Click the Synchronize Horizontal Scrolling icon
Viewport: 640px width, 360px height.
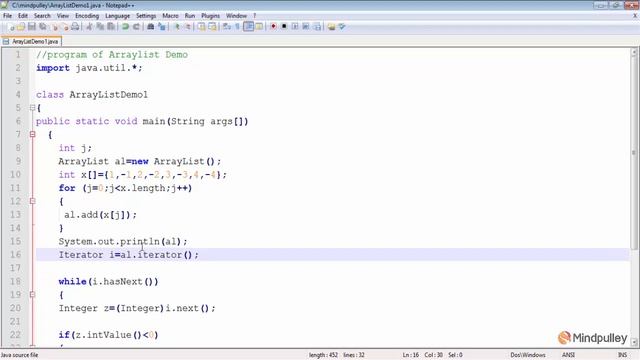click(212, 27)
